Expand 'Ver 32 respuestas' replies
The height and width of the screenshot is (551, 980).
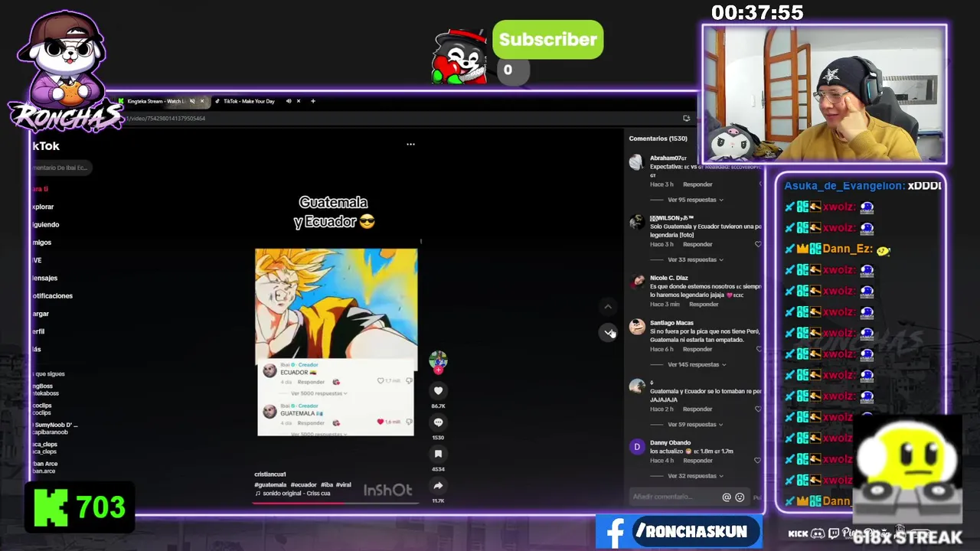[x=695, y=476]
